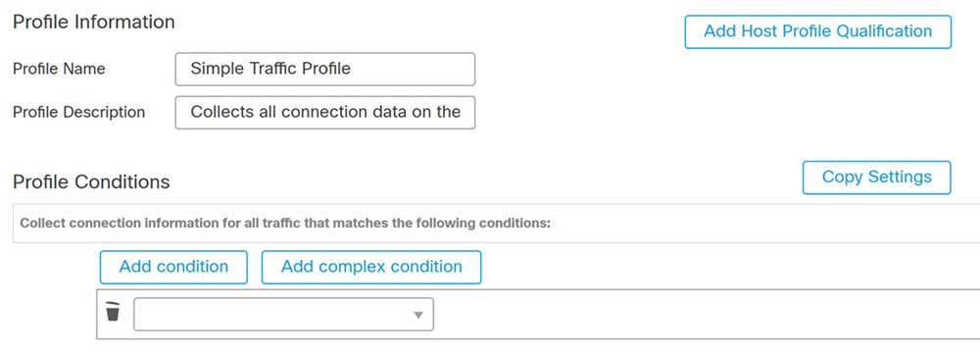Add a new condition
Image resolution: width=980 pixels, height=354 pixels.
tap(173, 267)
